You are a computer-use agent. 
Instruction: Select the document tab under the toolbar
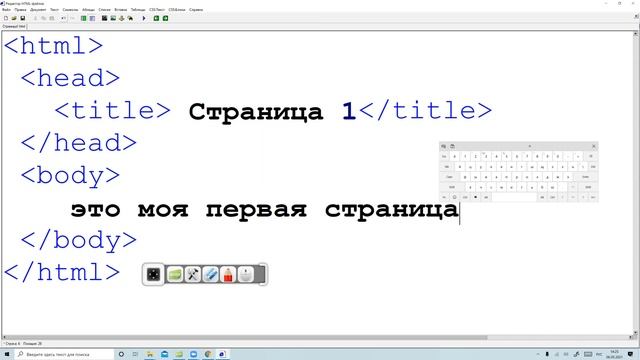click(14, 26)
